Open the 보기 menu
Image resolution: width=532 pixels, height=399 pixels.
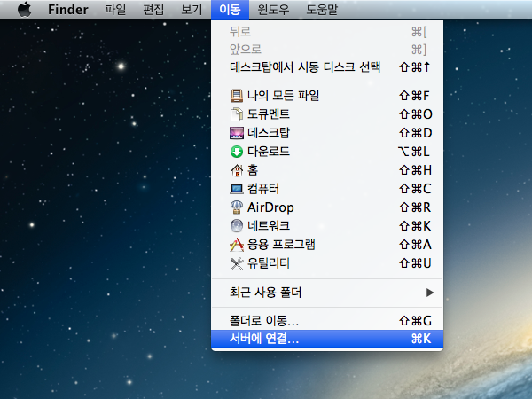point(192,10)
